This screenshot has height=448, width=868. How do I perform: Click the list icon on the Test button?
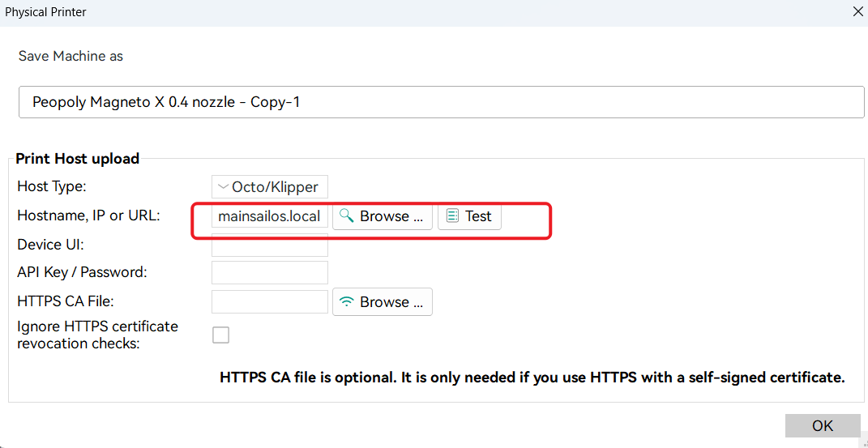[452, 216]
